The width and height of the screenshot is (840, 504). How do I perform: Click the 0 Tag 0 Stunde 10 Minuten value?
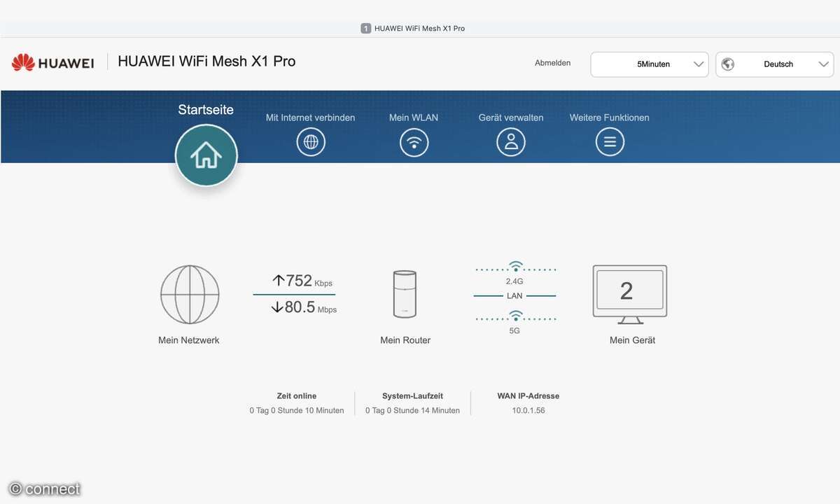click(x=297, y=411)
